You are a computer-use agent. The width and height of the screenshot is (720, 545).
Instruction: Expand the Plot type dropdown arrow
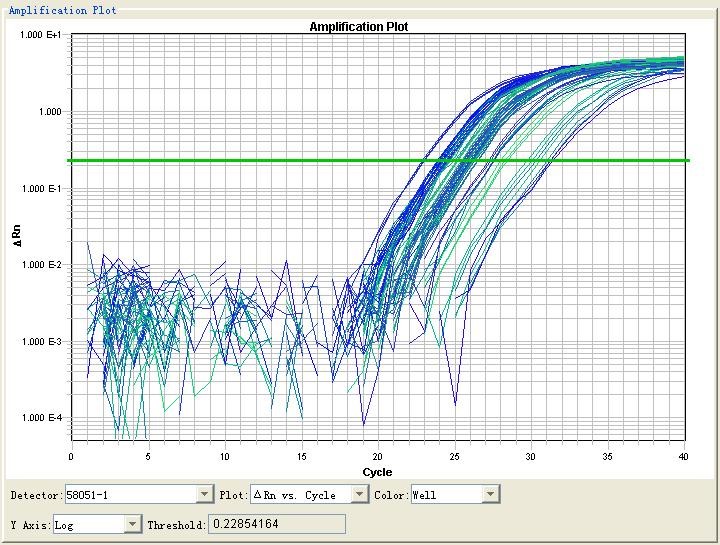point(359,494)
